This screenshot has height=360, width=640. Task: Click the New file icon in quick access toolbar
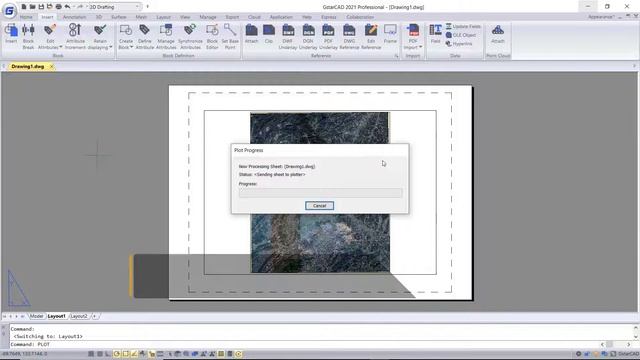coord(24,7)
